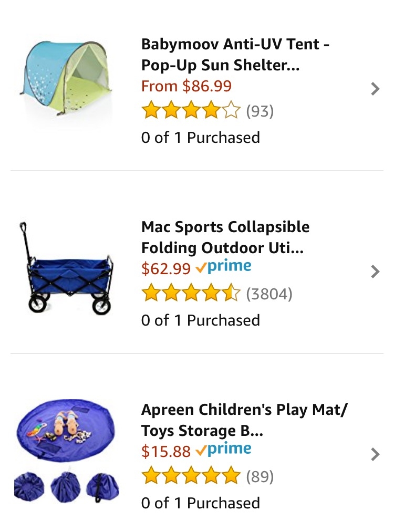Screen dimensions: 394x532
Task: View the Babymoov tent star rating
Action: [x=191, y=110]
